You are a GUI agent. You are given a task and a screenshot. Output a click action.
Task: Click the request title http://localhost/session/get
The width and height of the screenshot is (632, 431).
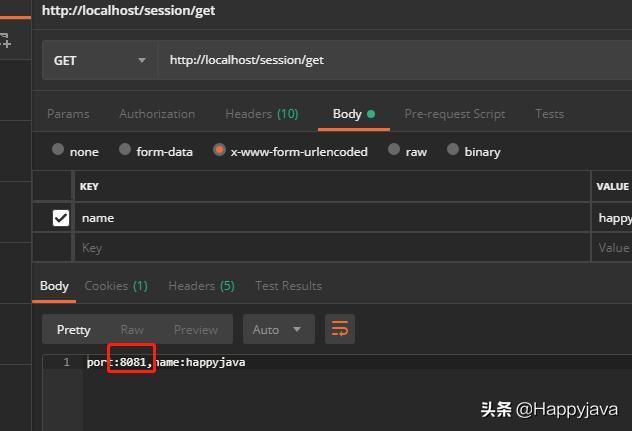click(128, 10)
